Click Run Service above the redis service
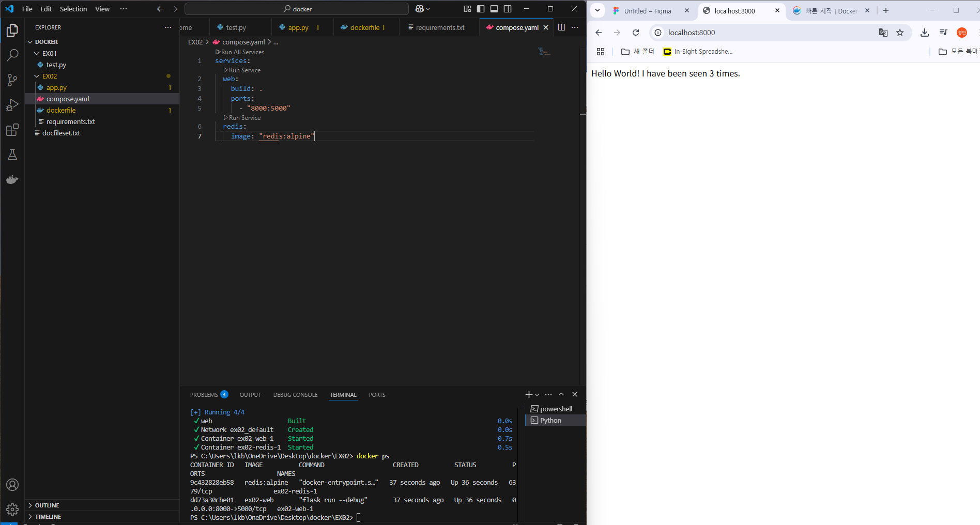 pyautogui.click(x=242, y=118)
